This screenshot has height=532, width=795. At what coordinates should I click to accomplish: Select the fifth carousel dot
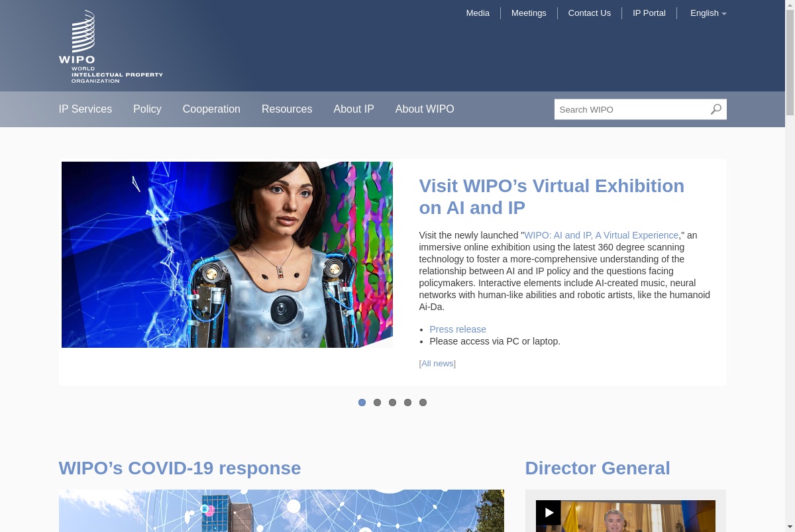[423, 402]
